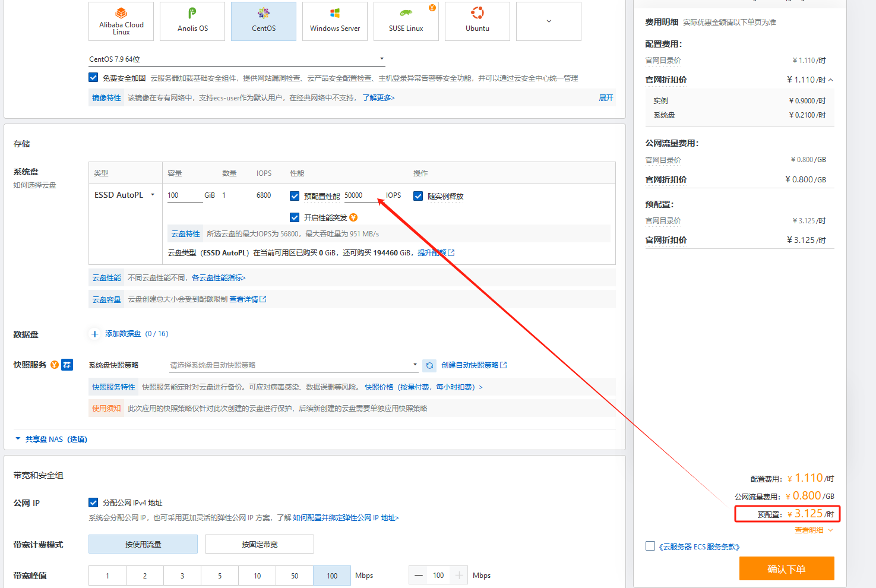This screenshot has width=876, height=588.
Task: Click the 云盘特性 tag
Action: coord(185,233)
